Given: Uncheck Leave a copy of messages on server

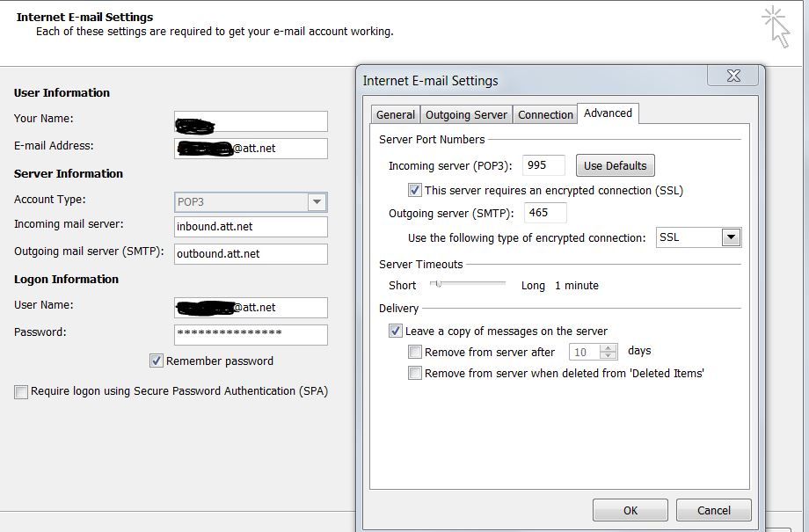Looking at the screenshot, I should pos(396,332).
